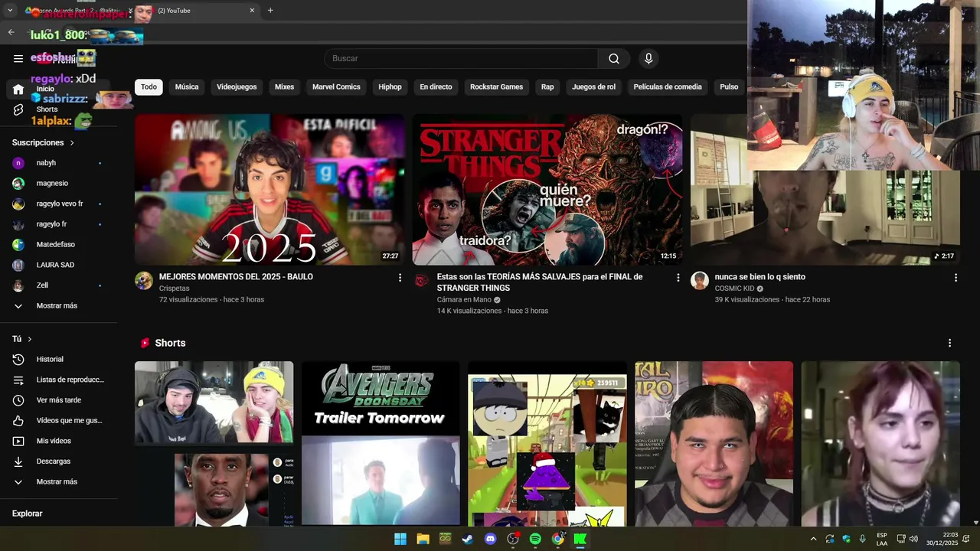Screen dimensions: 980x551
Task: Open the COSMIC KID channel avatar
Action: point(700,281)
